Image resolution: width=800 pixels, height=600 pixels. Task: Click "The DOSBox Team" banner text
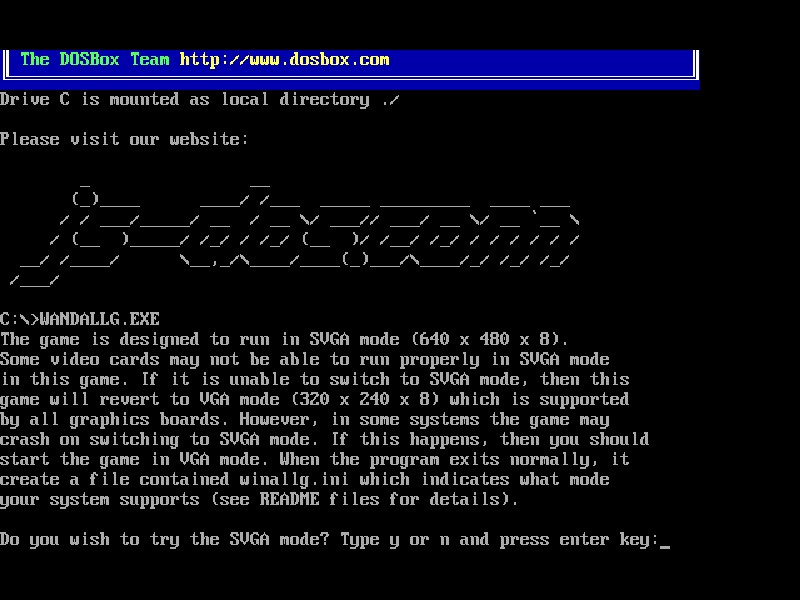(95, 60)
